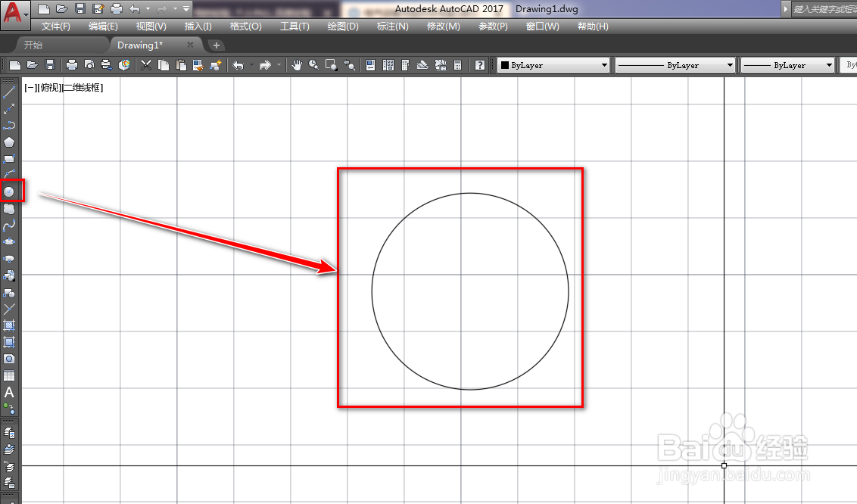Click the [俯视] view control label

pyautogui.click(x=49, y=87)
